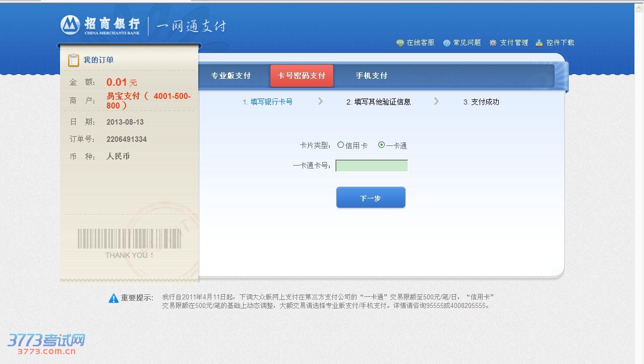Click the FAQ question mark icon

pyautogui.click(x=446, y=43)
